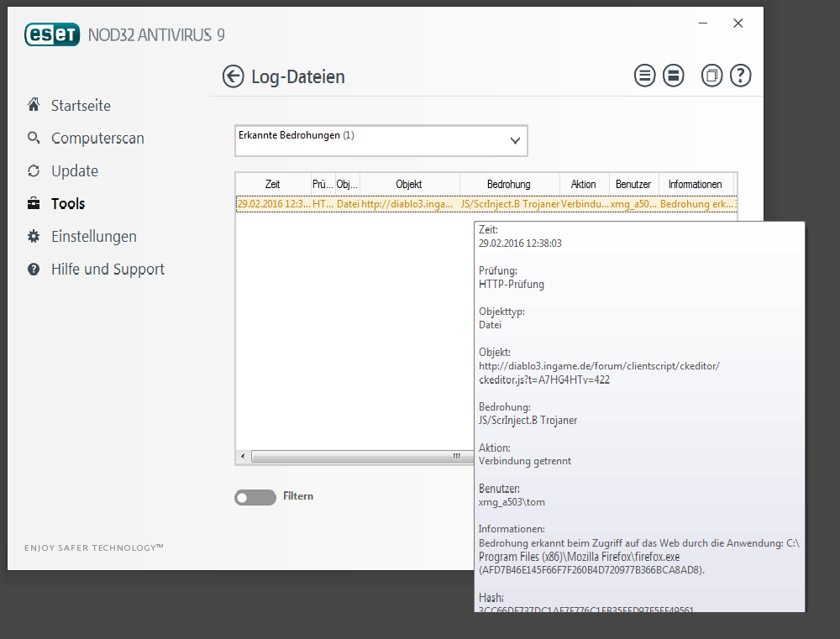
Task: Click the toolbox icon beside Tools
Action: [34, 203]
